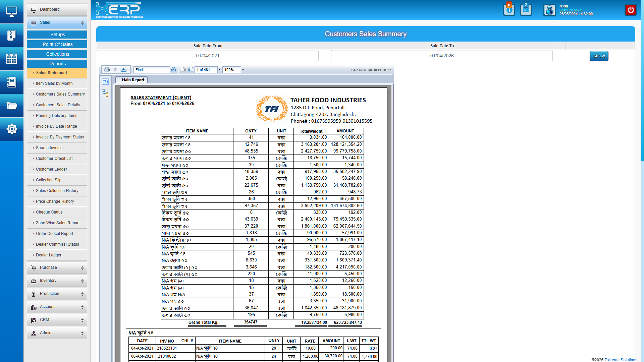Screen dimensions: 644x362
Task: Open the parameter panel question-mark icon
Action: [x=105, y=82]
